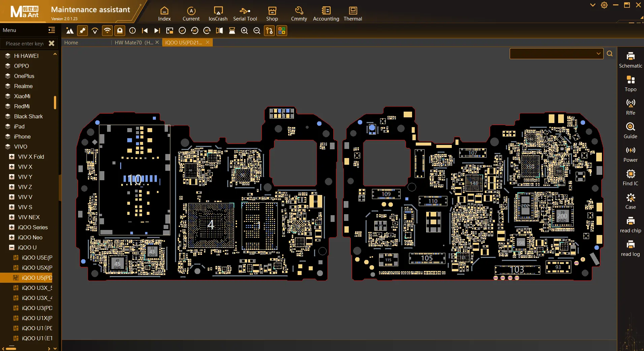Click the read log button
Screen dimensions: 644x351
tap(631, 248)
